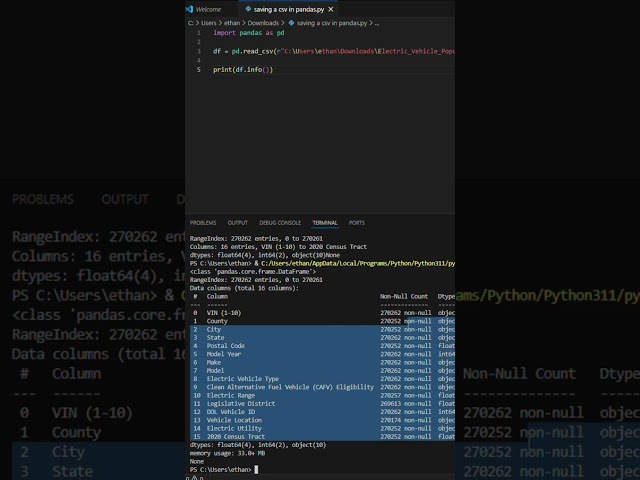Viewport: 640px width, 480px height.
Task: Open the DEBUG CONSOLE panel tab
Action: (280, 223)
